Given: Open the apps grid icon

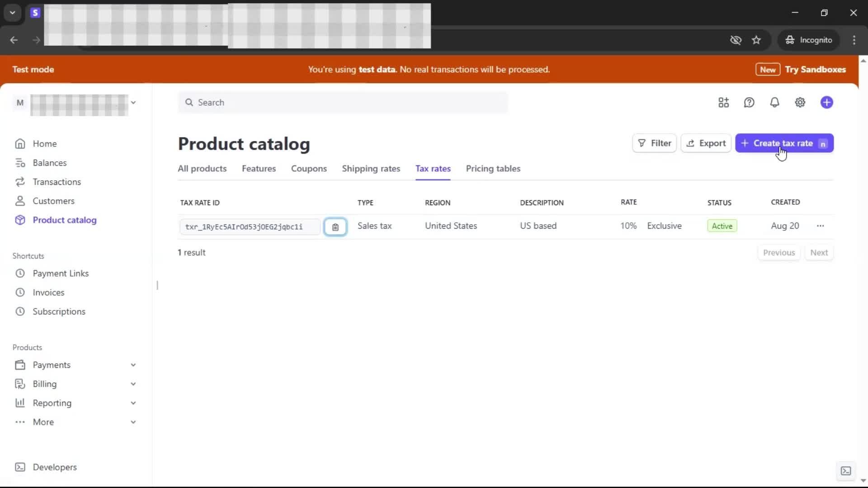Looking at the screenshot, I should click(x=723, y=103).
